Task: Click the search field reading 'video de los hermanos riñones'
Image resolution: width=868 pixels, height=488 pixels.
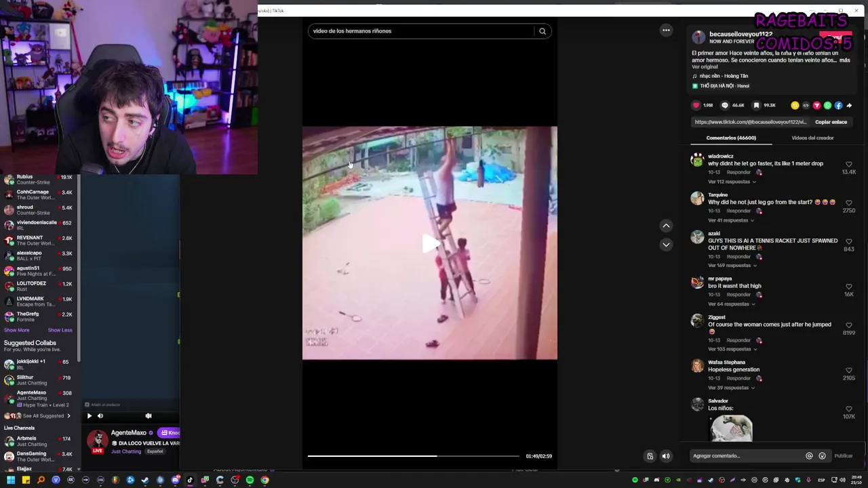Action: point(421,31)
